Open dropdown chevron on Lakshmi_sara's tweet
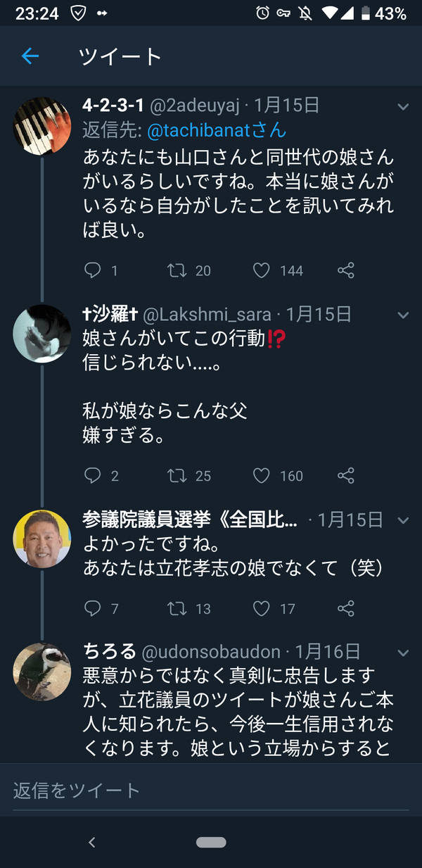Screen dimensions: 422x868 [x=403, y=315]
